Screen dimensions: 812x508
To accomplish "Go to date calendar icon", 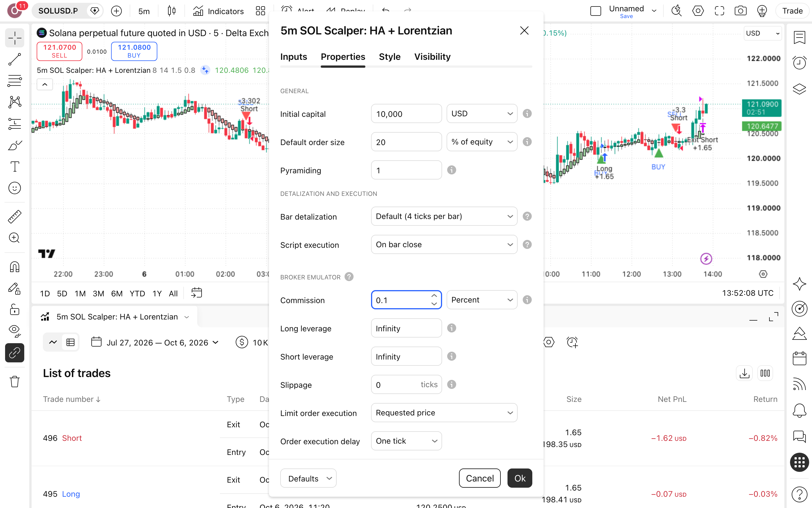I will [x=196, y=293].
